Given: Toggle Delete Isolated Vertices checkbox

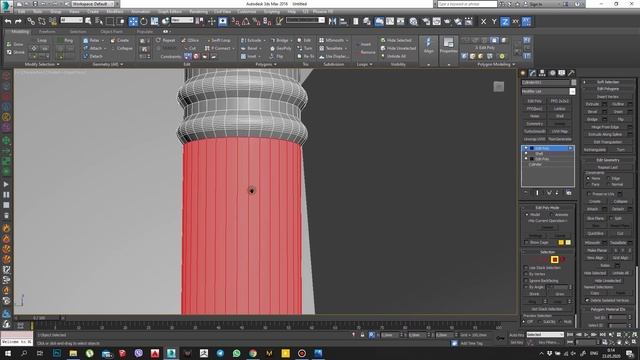Looking at the screenshot, I should tap(587, 300).
